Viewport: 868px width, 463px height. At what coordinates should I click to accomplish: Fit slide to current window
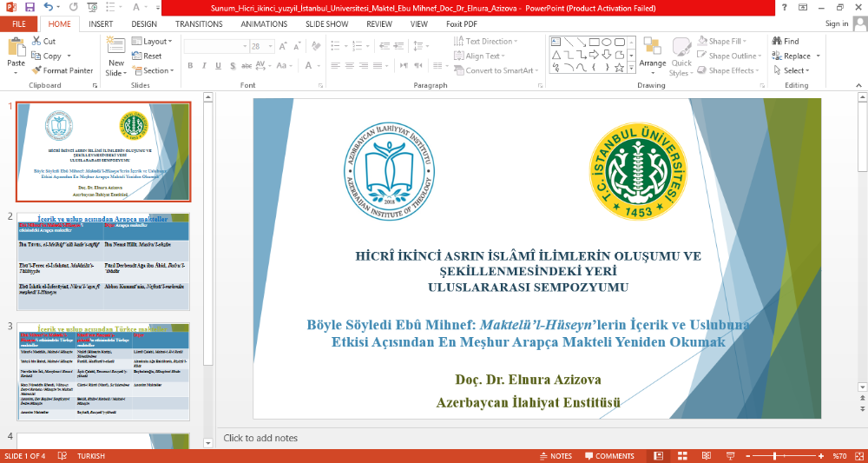[861, 456]
